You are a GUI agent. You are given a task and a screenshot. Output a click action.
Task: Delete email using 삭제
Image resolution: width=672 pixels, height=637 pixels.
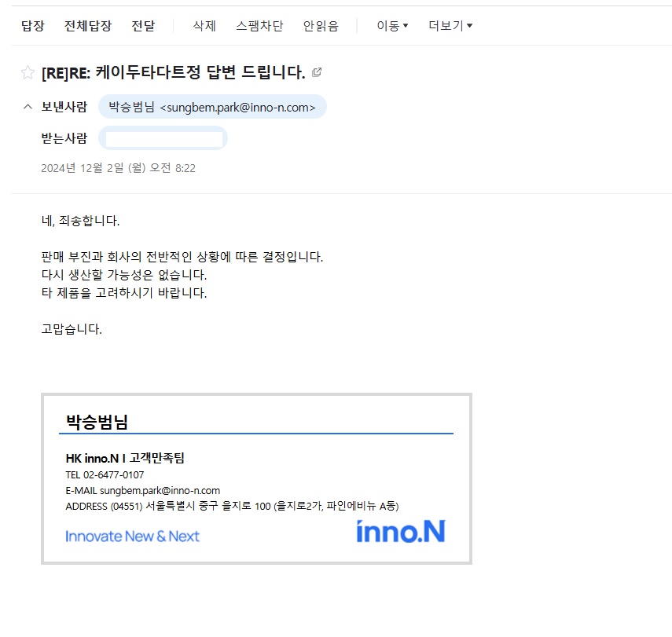pos(204,26)
